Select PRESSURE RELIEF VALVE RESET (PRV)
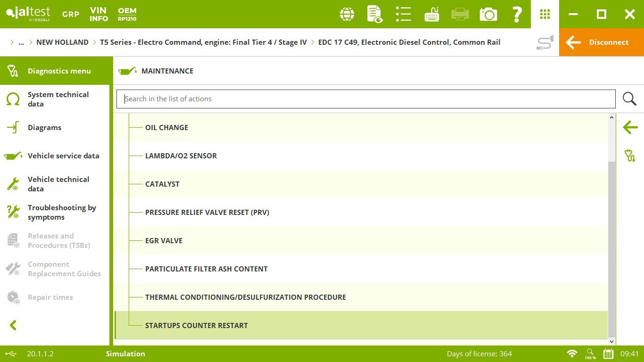Screen dimensions: 644x362 tap(207, 213)
